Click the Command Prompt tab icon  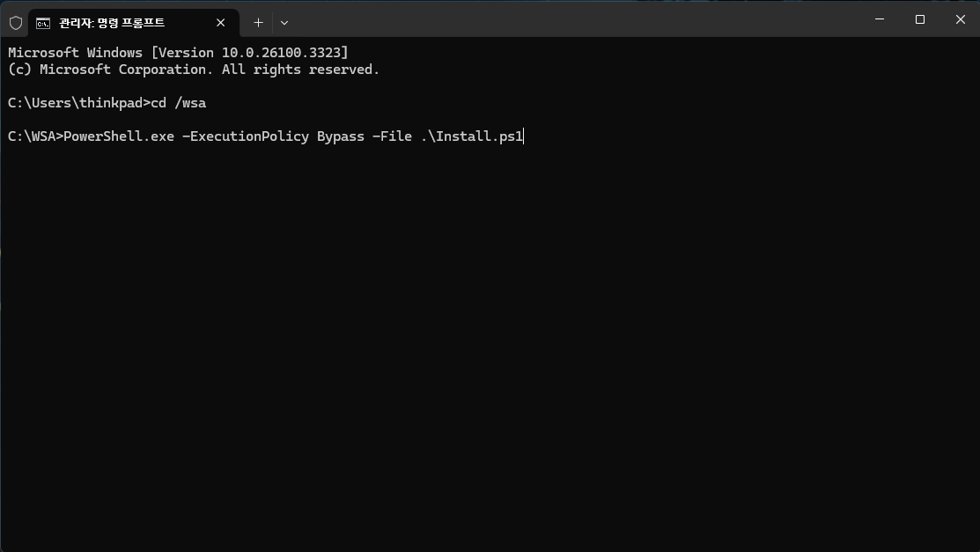click(43, 23)
